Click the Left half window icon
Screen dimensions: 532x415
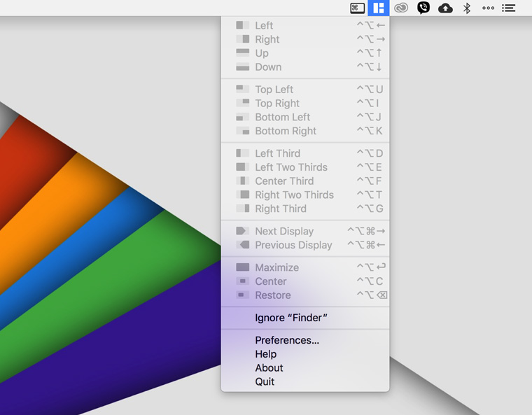243,25
